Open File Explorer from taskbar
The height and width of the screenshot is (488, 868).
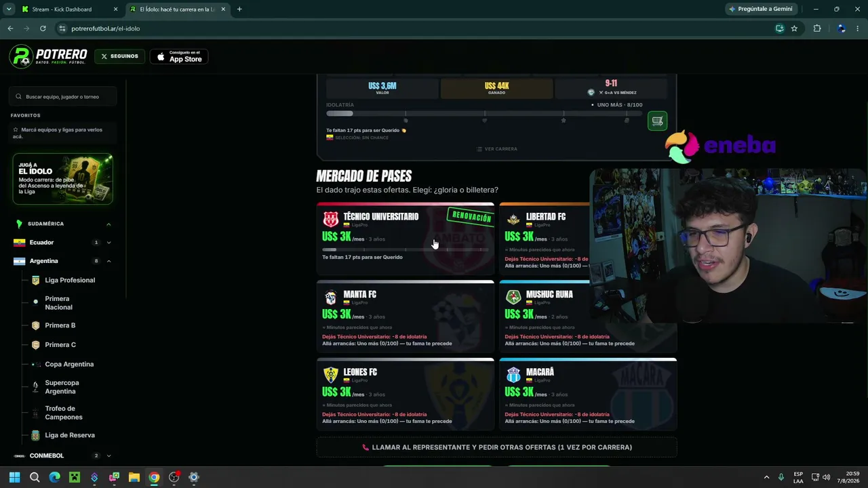tap(134, 477)
